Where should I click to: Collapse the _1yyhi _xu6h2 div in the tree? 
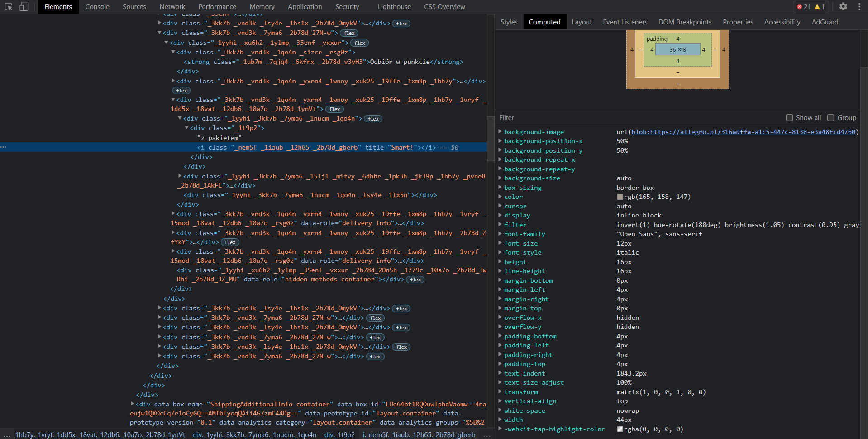[x=167, y=43]
